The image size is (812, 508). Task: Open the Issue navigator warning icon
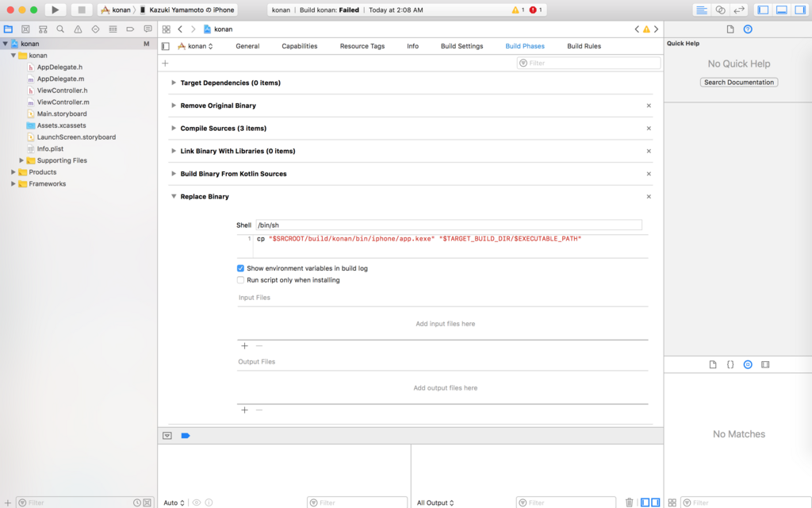point(78,29)
